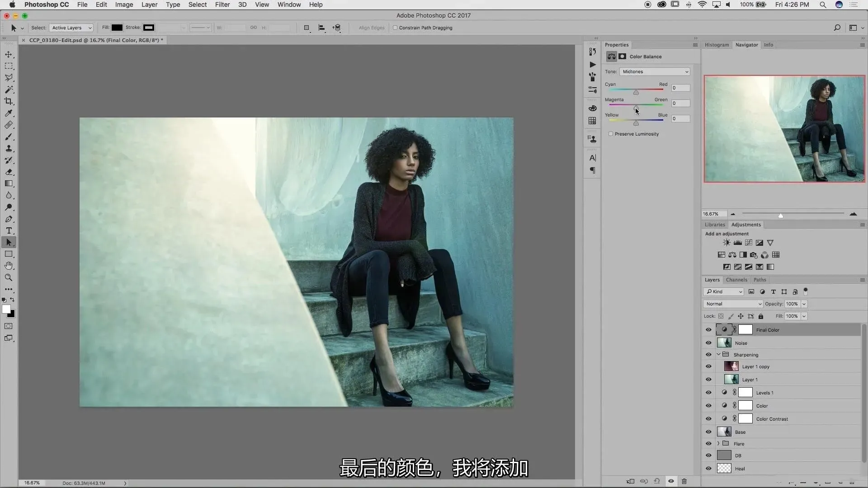The height and width of the screenshot is (488, 868).
Task: Select the Horizontal Type tool
Action: (x=9, y=230)
